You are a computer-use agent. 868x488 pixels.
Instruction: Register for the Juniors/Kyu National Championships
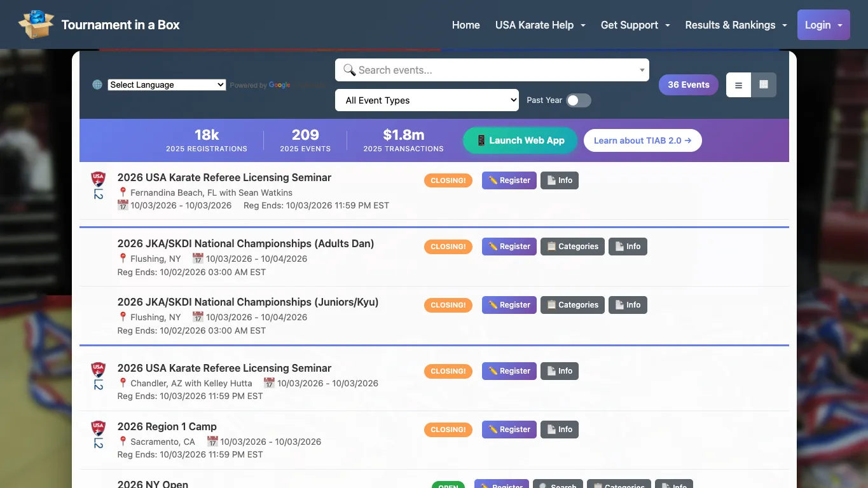tap(509, 305)
